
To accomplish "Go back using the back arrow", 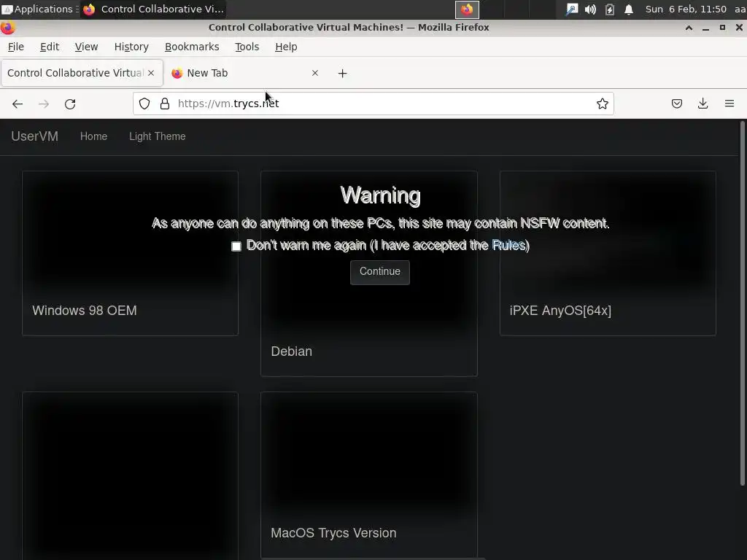I will coord(18,104).
